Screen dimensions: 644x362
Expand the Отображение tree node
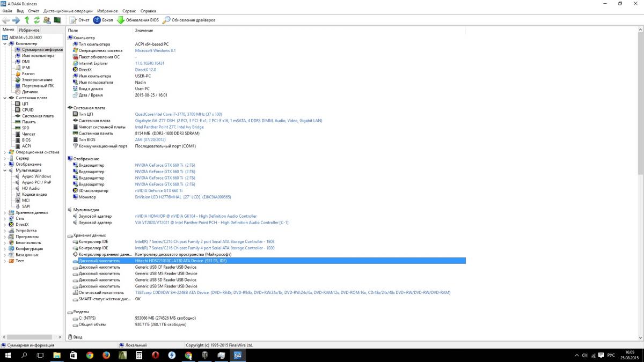click(5, 164)
